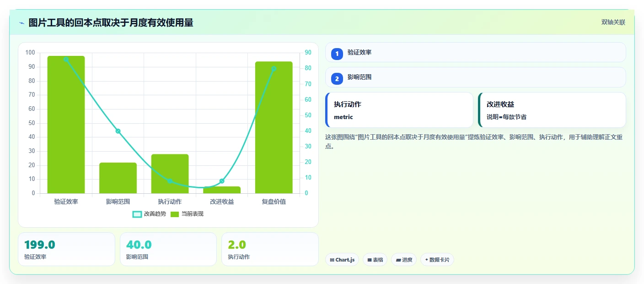Image resolution: width=644 pixels, height=284 pixels.
Task: Click the 说明=每款节省 text
Action: (x=506, y=117)
